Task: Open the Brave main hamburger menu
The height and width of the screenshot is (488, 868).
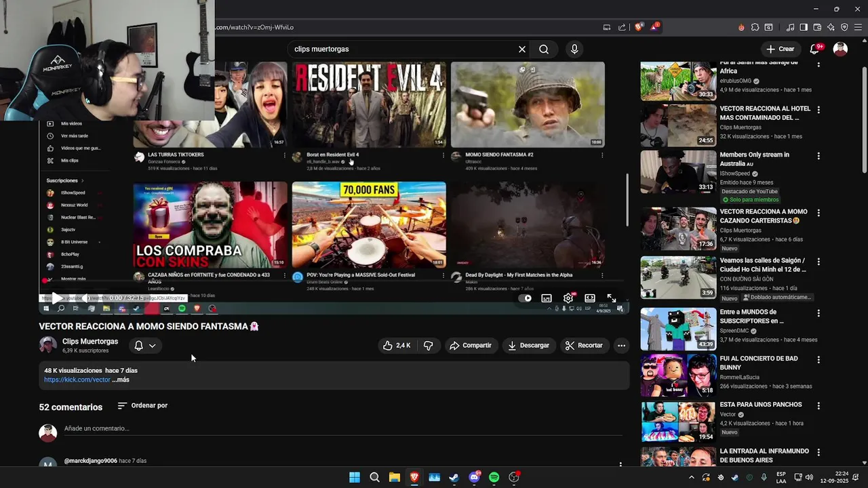Action: pos(858,27)
